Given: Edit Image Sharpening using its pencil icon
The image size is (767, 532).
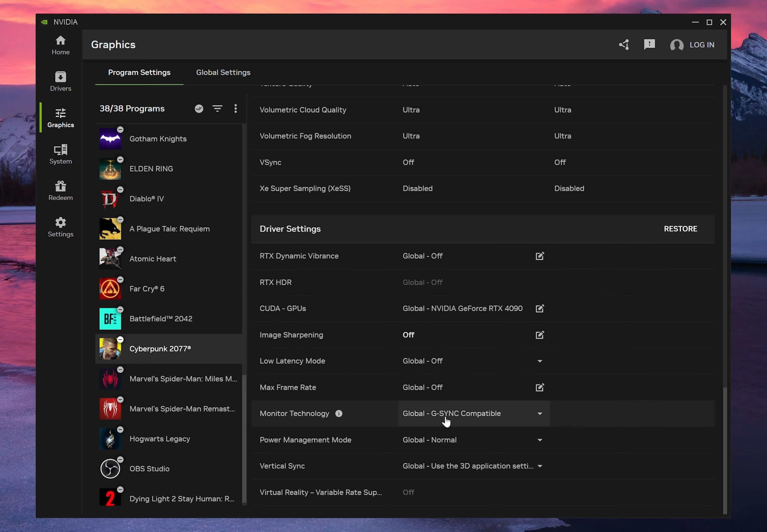Looking at the screenshot, I should tap(539, 335).
